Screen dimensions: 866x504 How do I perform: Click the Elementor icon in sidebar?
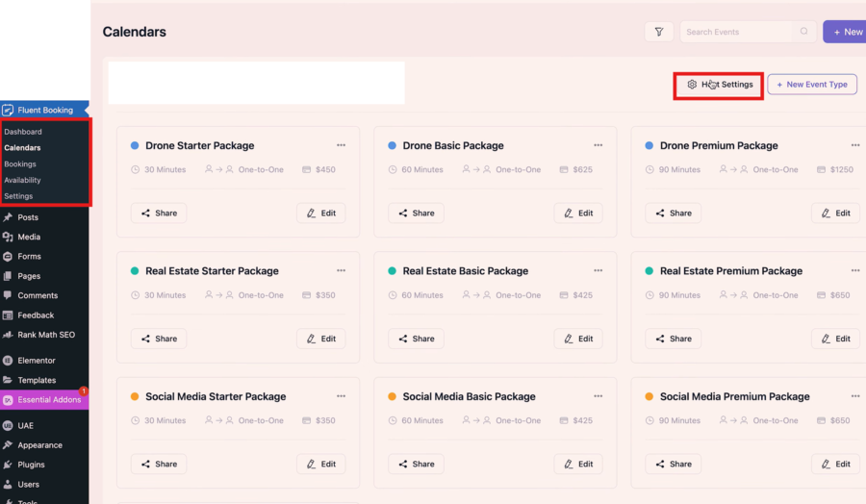(8, 361)
